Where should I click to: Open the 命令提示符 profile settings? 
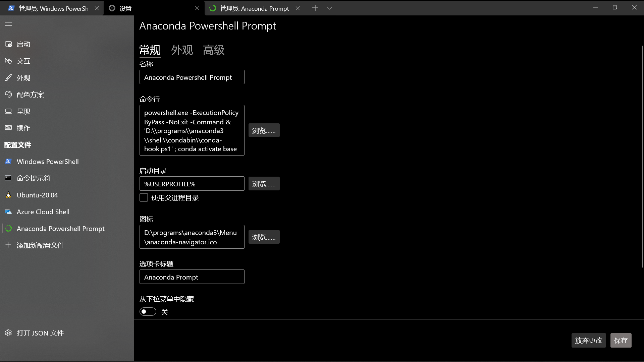coord(34,178)
